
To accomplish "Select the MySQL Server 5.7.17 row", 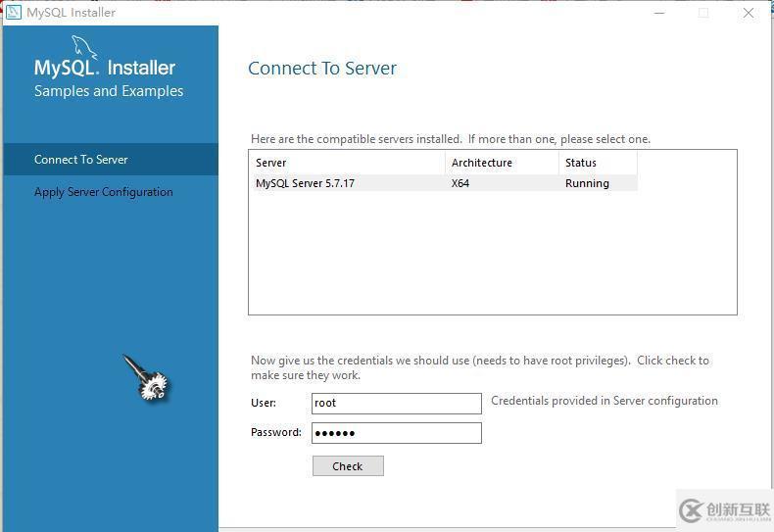I will click(x=444, y=183).
